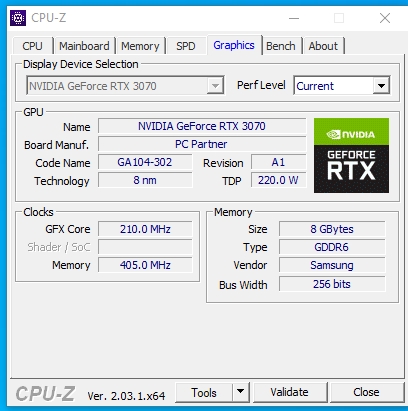This screenshot has height=411, width=408.
Task: Select the SPD tab
Action: click(186, 46)
